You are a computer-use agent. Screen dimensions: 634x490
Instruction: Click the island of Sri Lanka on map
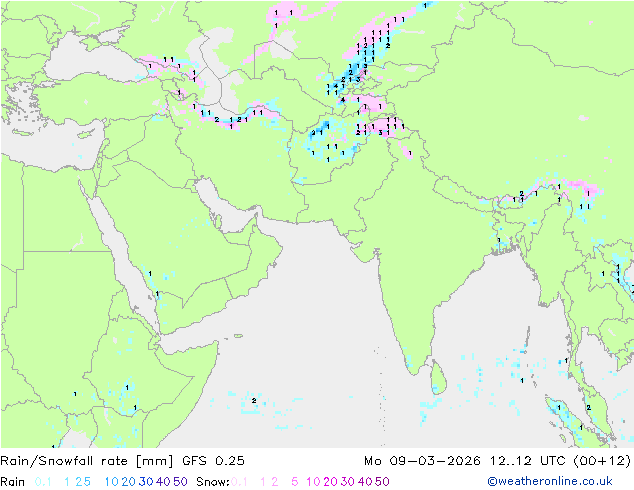(439, 378)
